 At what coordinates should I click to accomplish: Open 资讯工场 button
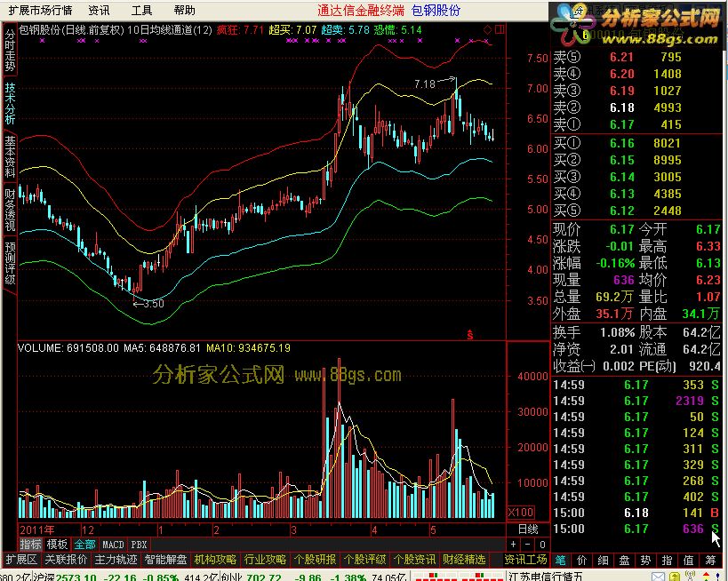526,560
